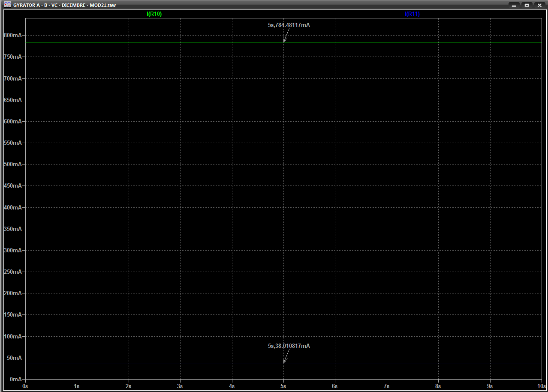548x392 pixels.
Task: Click the 8s tick on horizontal axis
Action: pos(438,386)
